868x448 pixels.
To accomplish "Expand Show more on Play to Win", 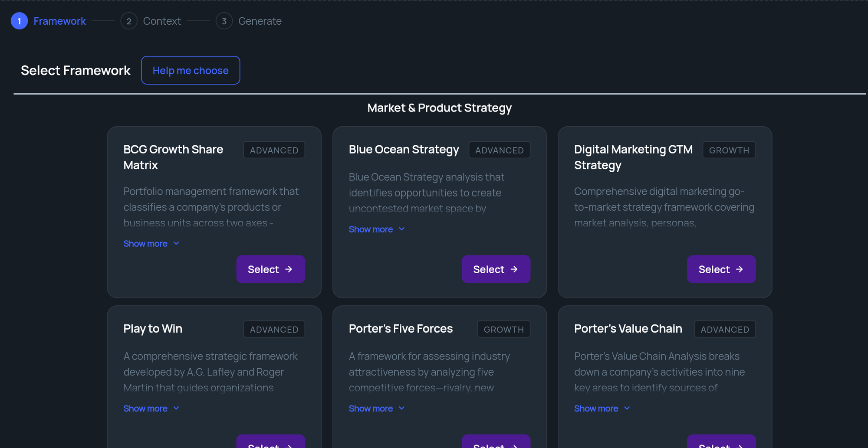I will click(x=151, y=409).
